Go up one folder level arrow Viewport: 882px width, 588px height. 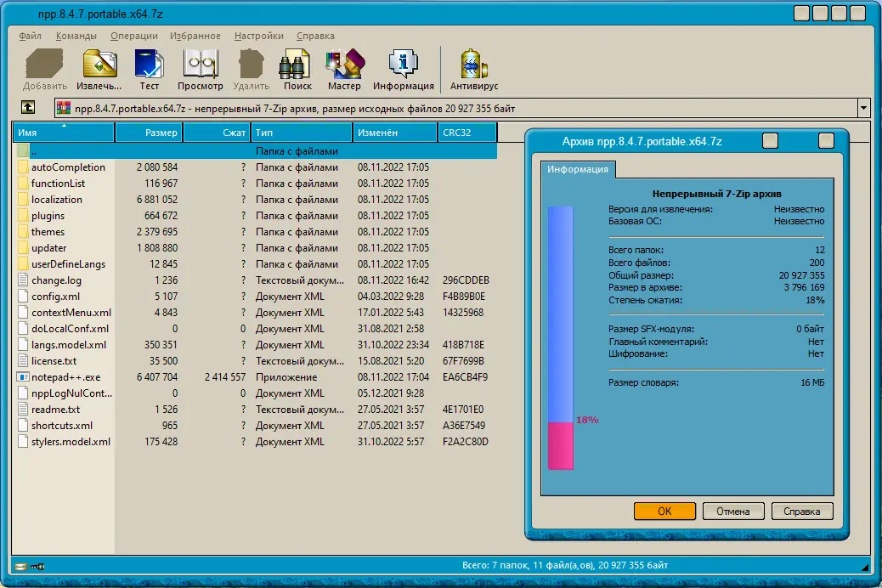point(27,107)
